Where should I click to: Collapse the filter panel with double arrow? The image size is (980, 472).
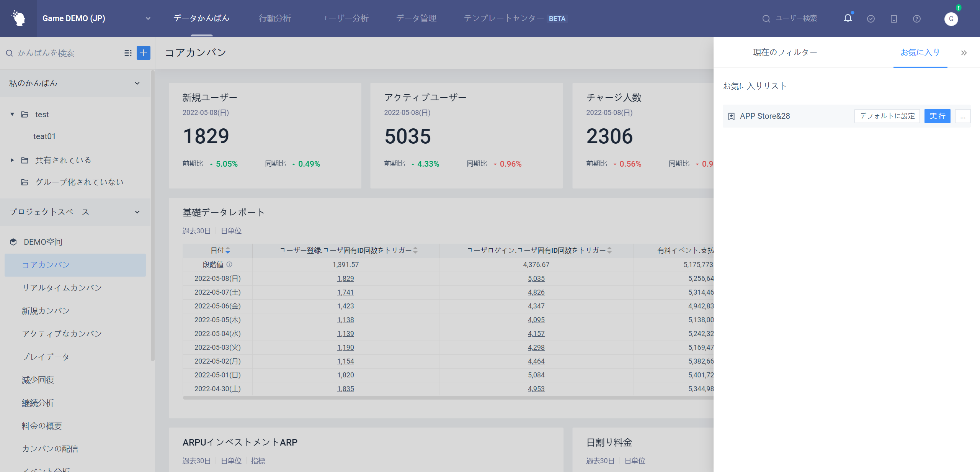pos(964,53)
